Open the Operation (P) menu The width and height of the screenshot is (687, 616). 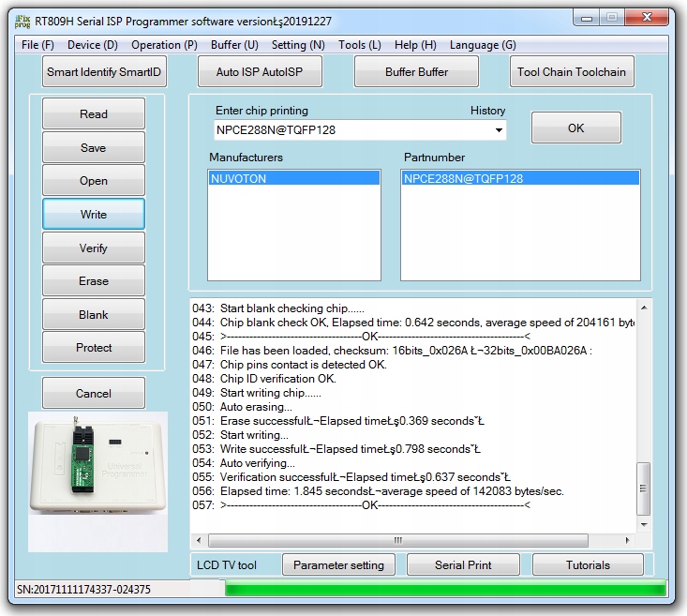164,45
